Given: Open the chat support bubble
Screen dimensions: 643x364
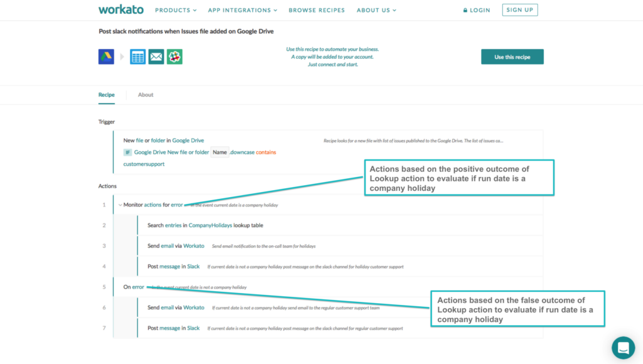Looking at the screenshot, I should (x=623, y=348).
